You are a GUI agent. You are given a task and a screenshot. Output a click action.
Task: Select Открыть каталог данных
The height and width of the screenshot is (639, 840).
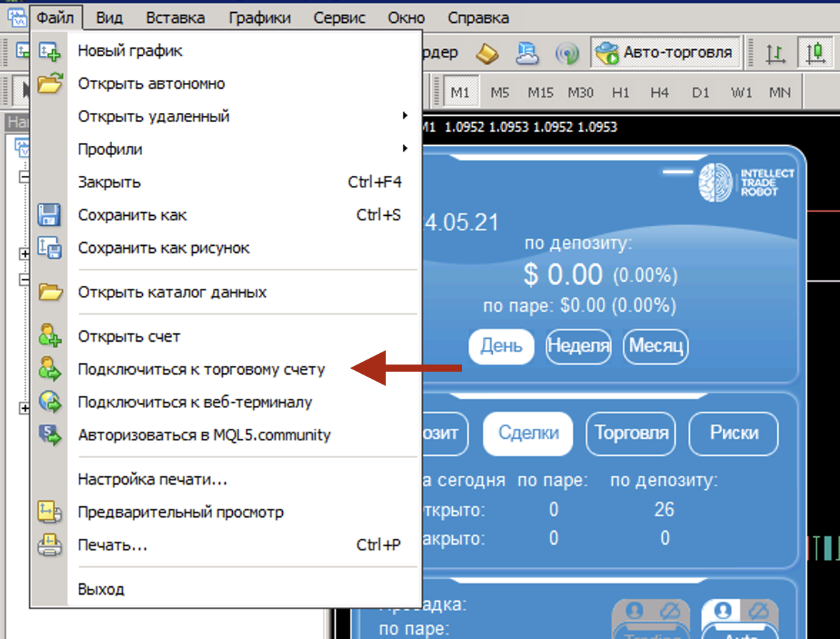(226, 292)
